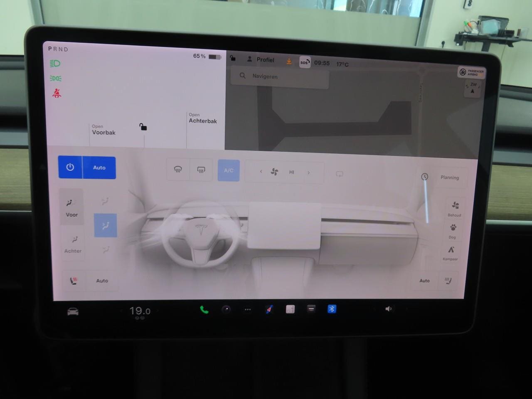
Task: Open the Profiel driver profile menu
Action: pos(261,60)
